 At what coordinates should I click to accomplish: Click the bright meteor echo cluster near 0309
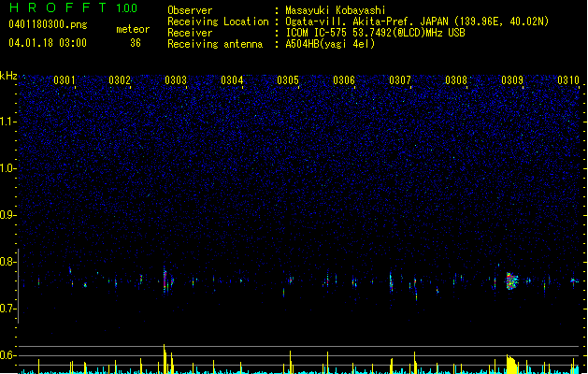[511, 281]
